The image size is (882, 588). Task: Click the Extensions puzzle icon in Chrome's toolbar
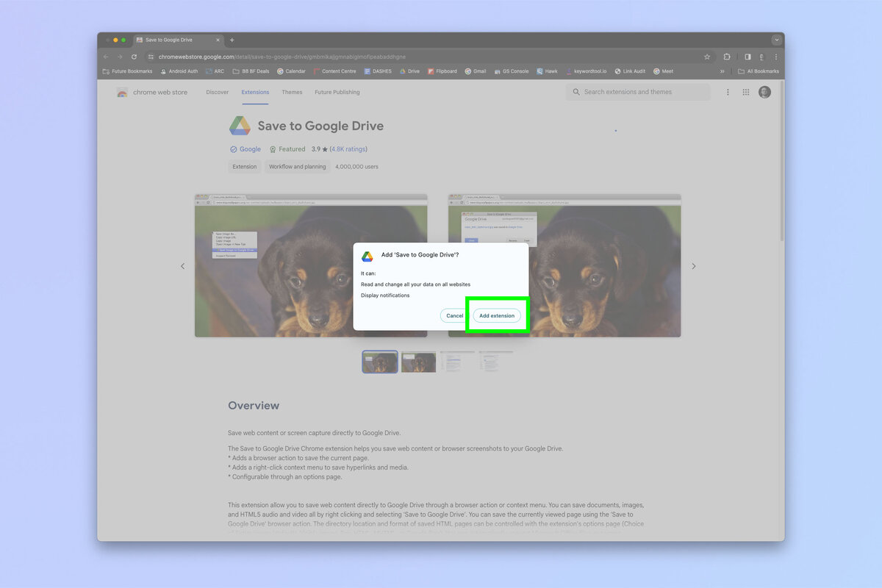click(727, 56)
